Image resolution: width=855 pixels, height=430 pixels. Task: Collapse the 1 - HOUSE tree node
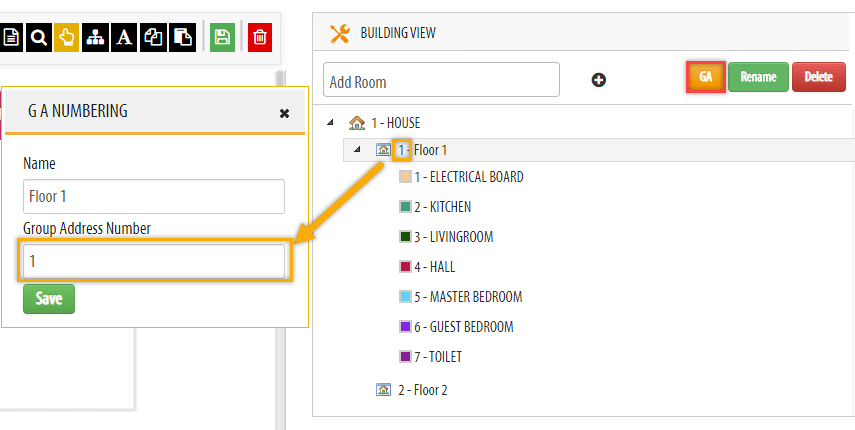(x=330, y=123)
